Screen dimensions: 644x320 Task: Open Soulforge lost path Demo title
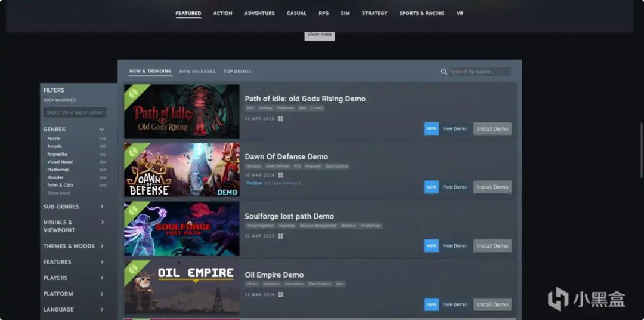(x=289, y=216)
